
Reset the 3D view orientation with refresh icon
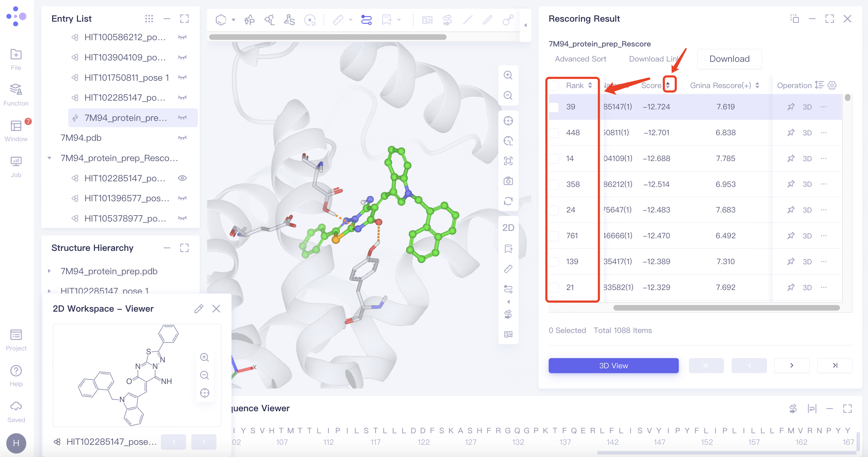[x=508, y=201]
